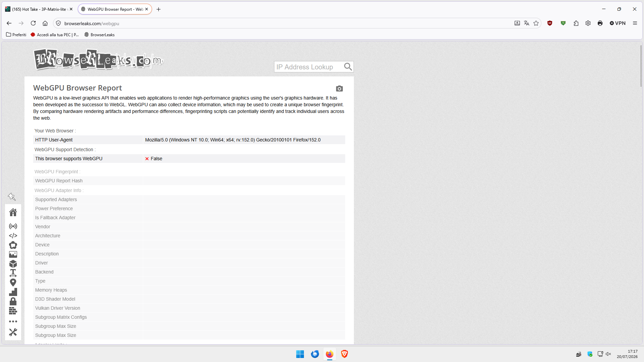Open the sidebar JavaScript code icon
This screenshot has height=362, width=644.
[x=13, y=236]
